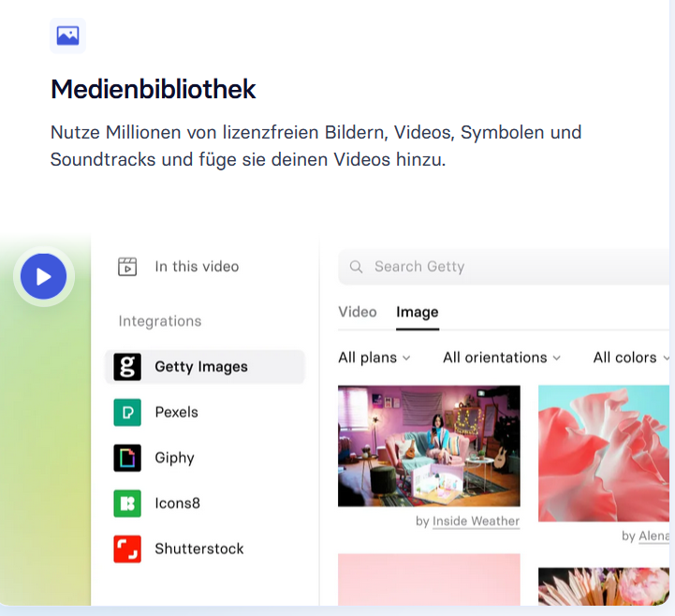Click the Medienbibliothek image icon

pos(67,36)
